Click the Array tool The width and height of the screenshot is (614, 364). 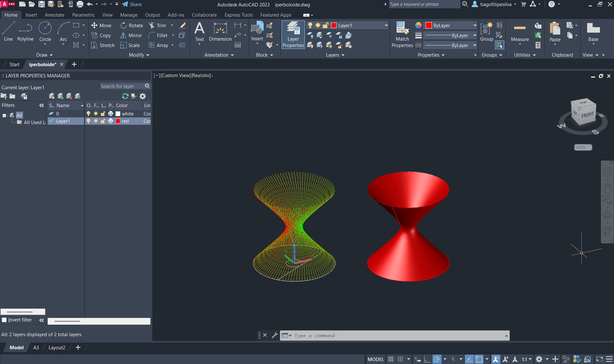click(158, 45)
